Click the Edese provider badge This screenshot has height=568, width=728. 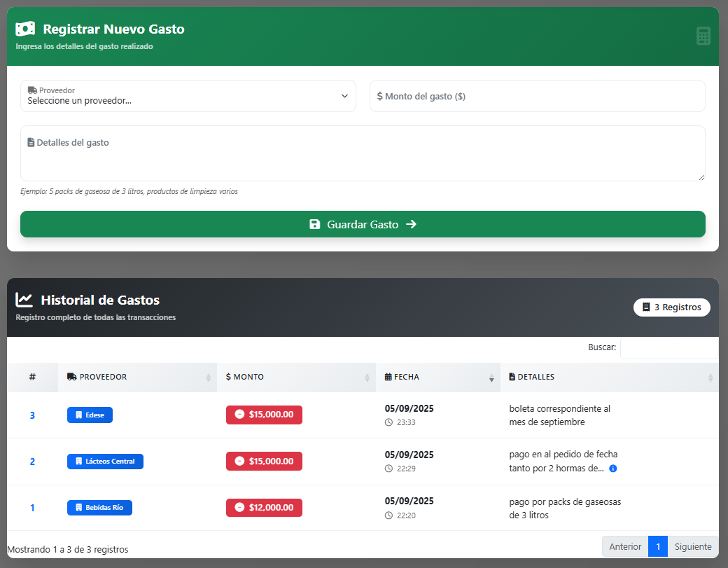(x=90, y=415)
